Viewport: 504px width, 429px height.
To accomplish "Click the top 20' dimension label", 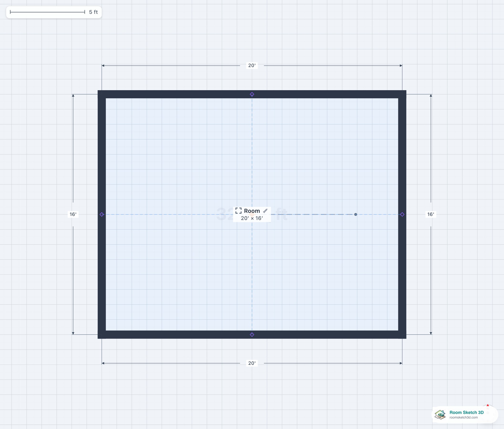I will pyautogui.click(x=252, y=65).
